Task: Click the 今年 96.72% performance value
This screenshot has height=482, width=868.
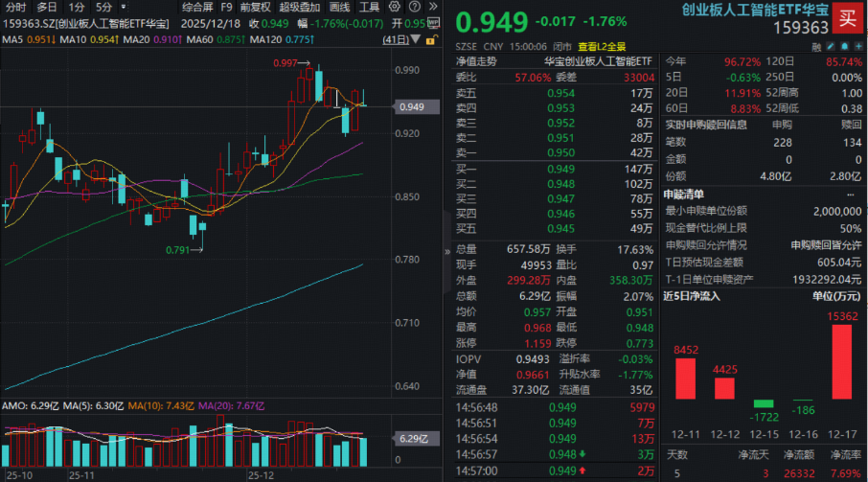Action: 742,62
